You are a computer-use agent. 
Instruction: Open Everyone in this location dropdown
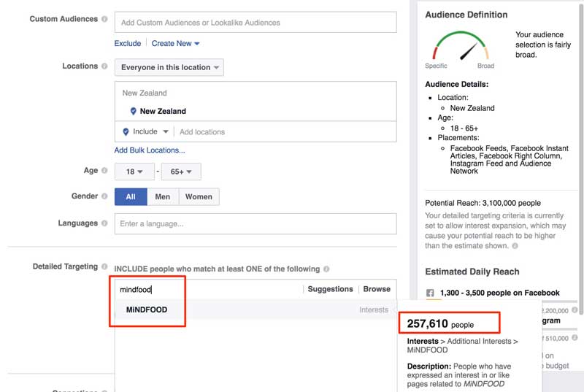pos(169,67)
